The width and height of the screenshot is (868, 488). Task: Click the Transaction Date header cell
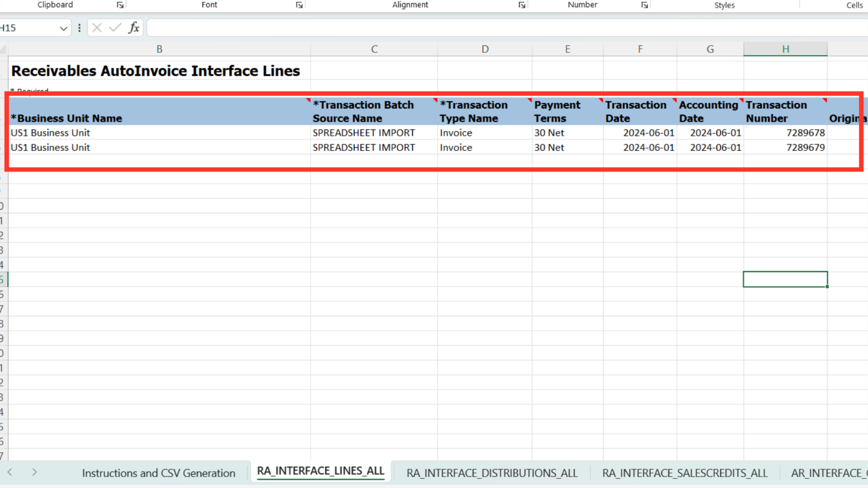[640, 112]
